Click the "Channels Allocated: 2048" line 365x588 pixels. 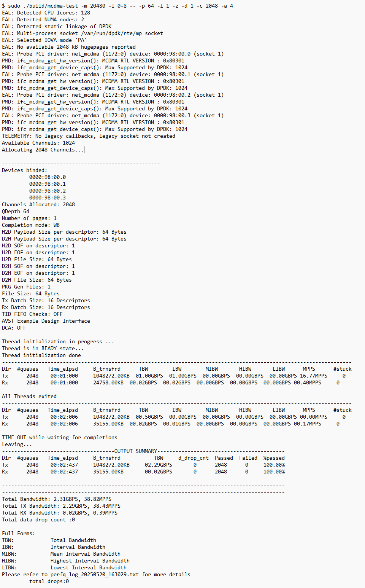38,204
